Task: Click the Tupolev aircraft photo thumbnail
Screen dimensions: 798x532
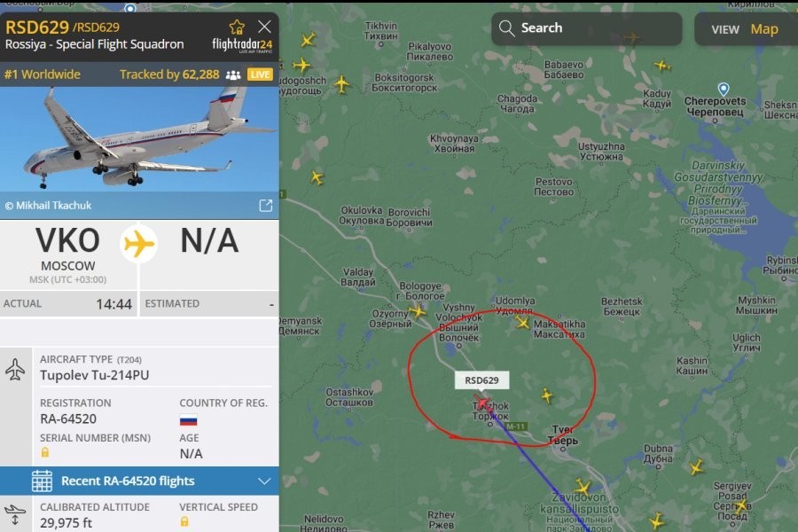Action: 139,139
